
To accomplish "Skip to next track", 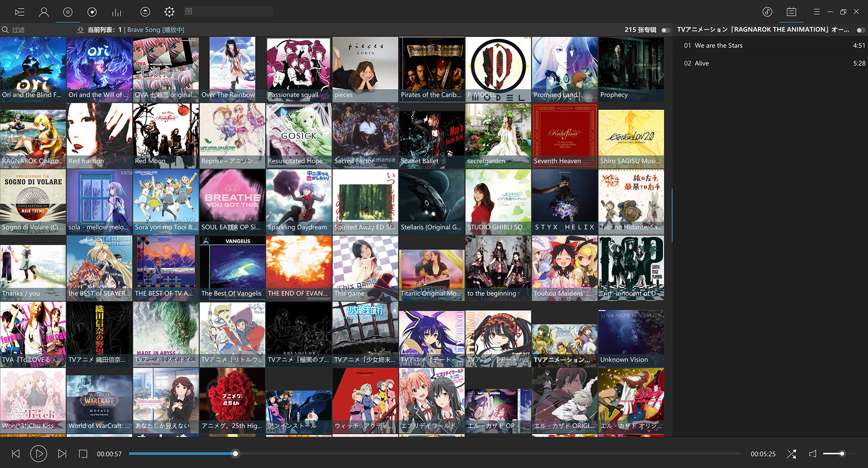I will pos(62,454).
